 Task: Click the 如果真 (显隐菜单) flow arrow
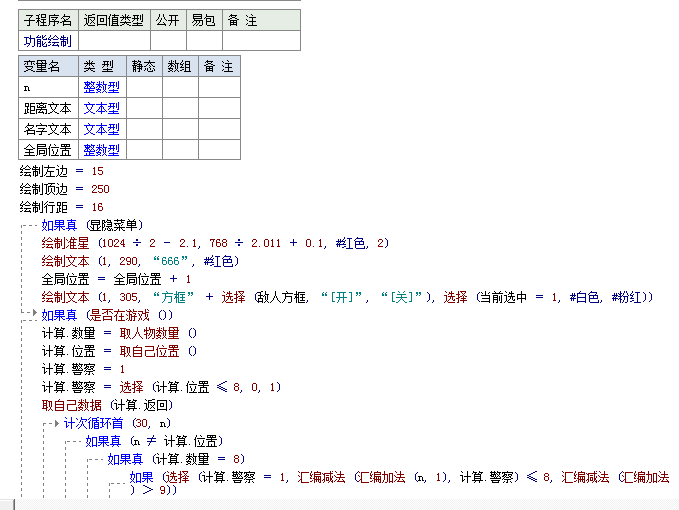(32, 225)
